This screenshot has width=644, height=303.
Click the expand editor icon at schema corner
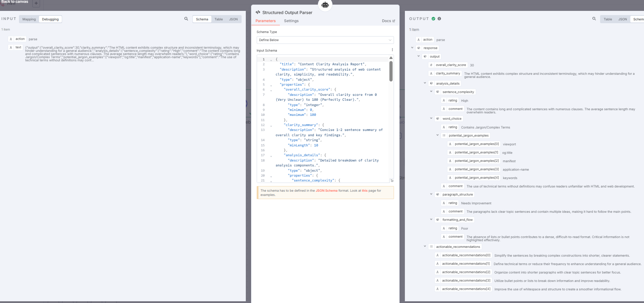(392, 180)
